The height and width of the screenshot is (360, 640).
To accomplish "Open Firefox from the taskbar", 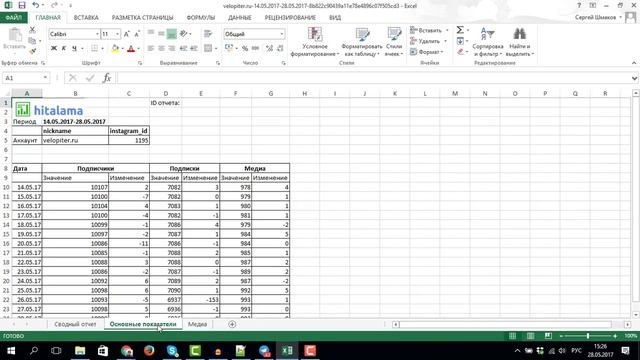I will point(149,351).
